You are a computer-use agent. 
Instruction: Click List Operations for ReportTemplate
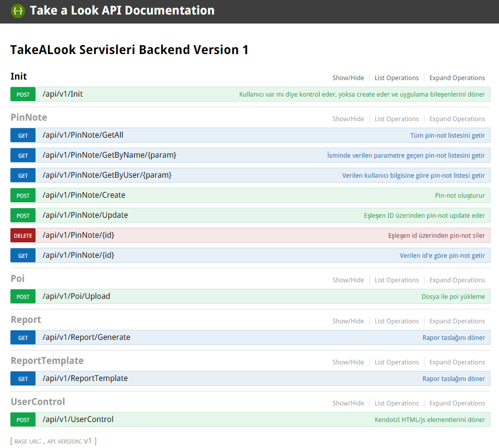click(x=396, y=362)
